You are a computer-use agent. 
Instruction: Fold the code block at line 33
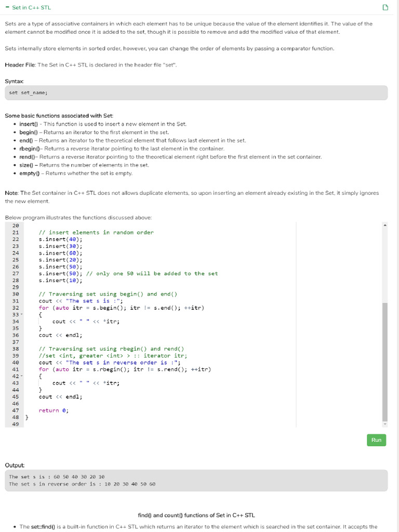tap(21, 315)
